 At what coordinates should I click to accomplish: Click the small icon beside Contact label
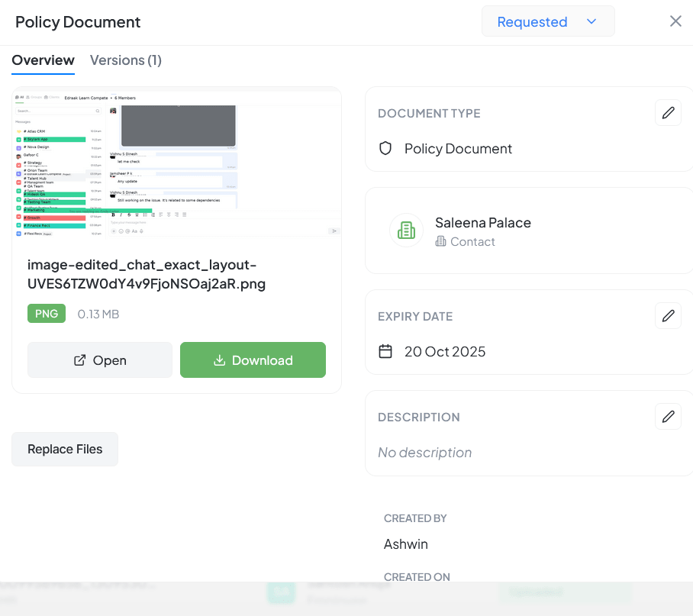440,242
